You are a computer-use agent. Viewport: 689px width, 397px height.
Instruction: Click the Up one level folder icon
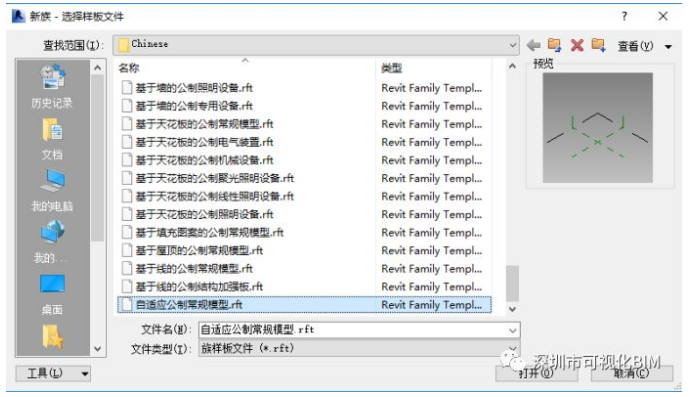(x=555, y=45)
